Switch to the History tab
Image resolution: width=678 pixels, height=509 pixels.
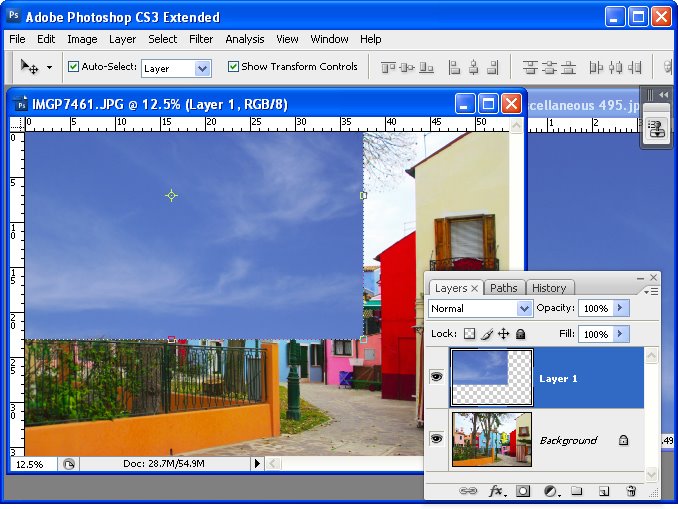[x=549, y=288]
